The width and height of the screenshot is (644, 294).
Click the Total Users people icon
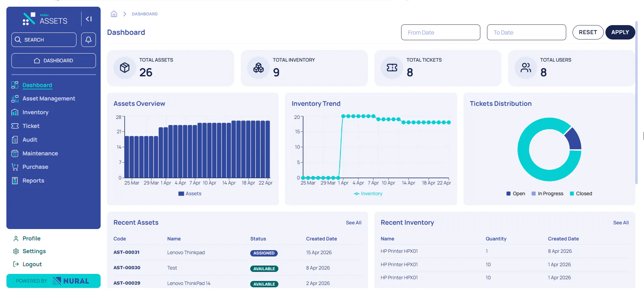click(x=526, y=68)
